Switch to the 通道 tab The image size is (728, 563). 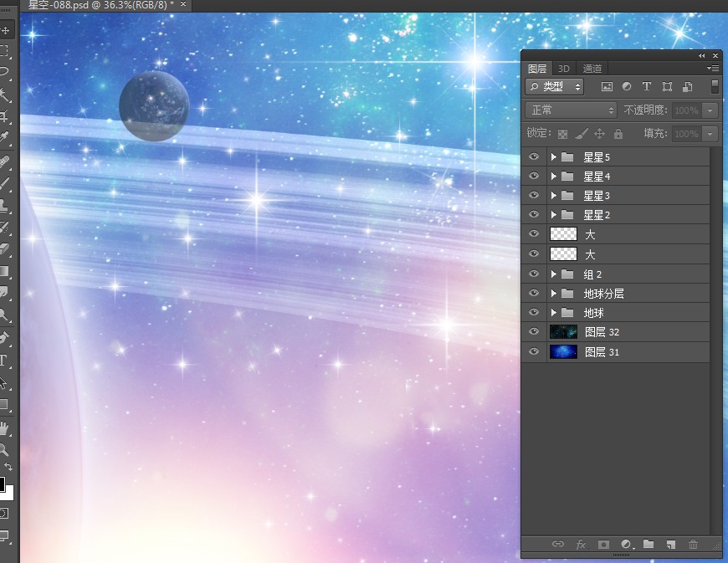[592, 69]
